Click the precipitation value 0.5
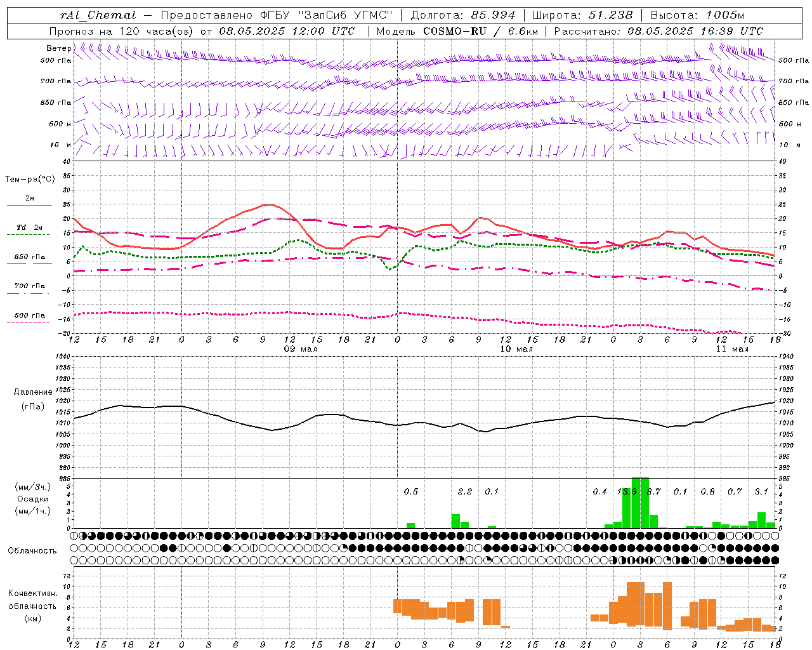This screenshot has width=812, height=650. 411,492
